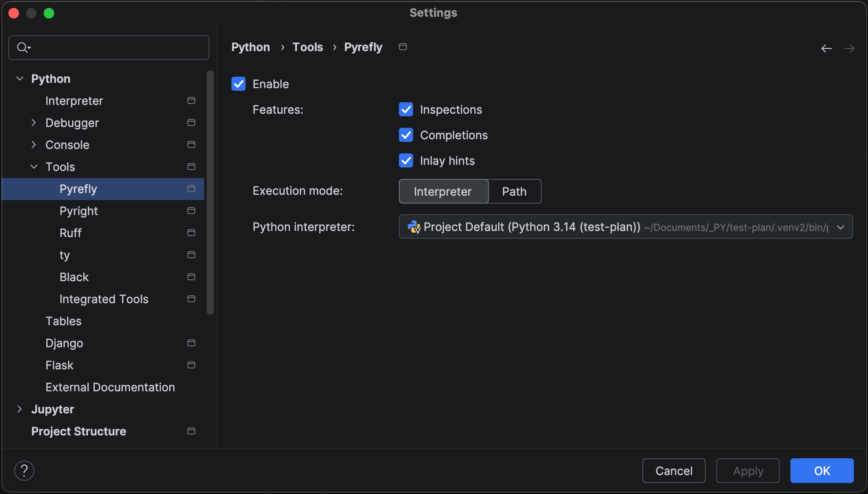
Task: Click project-level icon next to Ruff item
Action: pyautogui.click(x=191, y=233)
